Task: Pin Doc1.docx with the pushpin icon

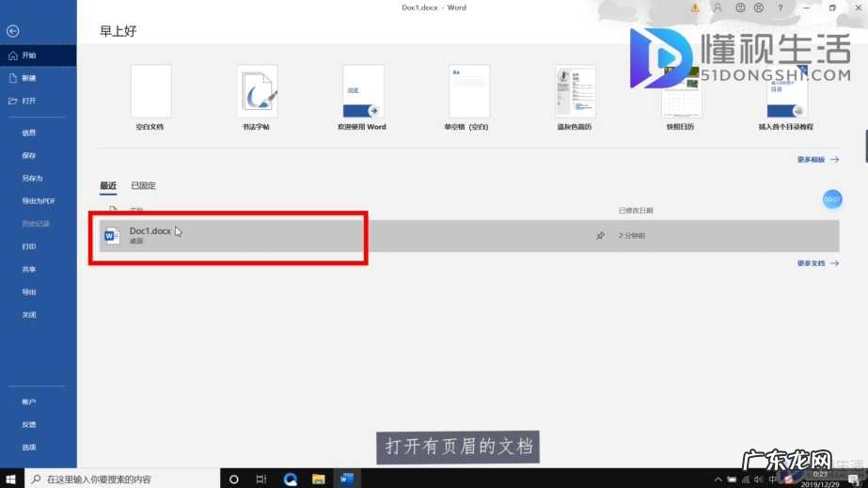Action: [600, 236]
